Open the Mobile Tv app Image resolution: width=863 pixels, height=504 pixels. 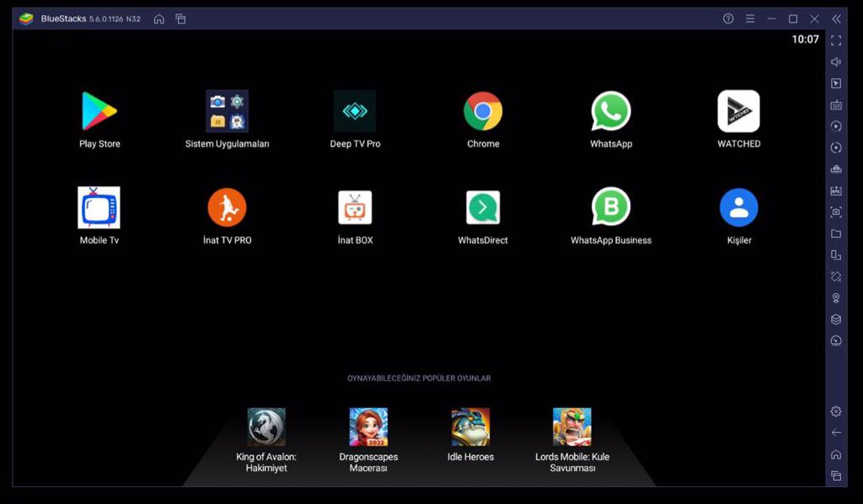point(99,207)
